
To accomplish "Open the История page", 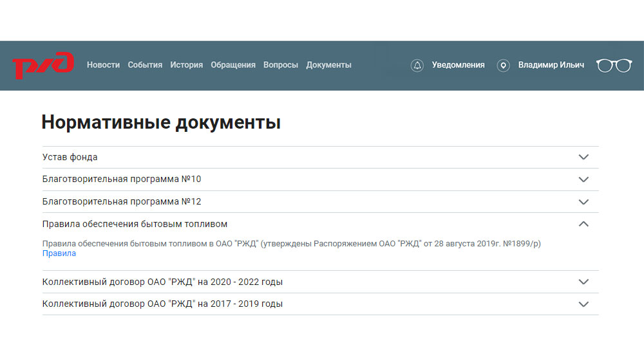I will point(186,65).
